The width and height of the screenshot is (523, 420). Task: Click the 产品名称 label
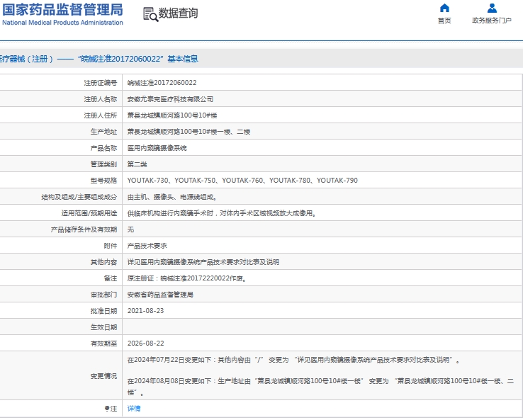tap(103, 148)
